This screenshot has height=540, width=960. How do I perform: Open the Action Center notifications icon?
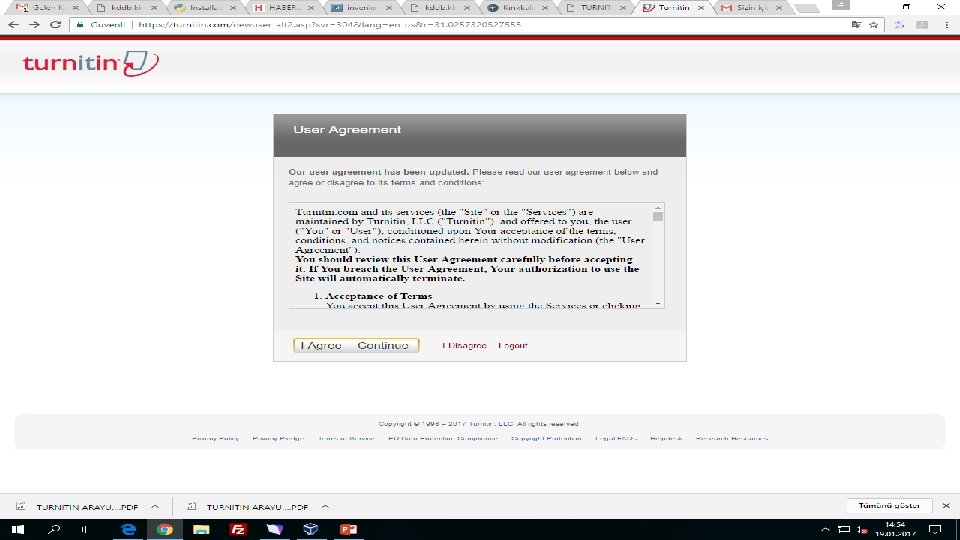935,529
